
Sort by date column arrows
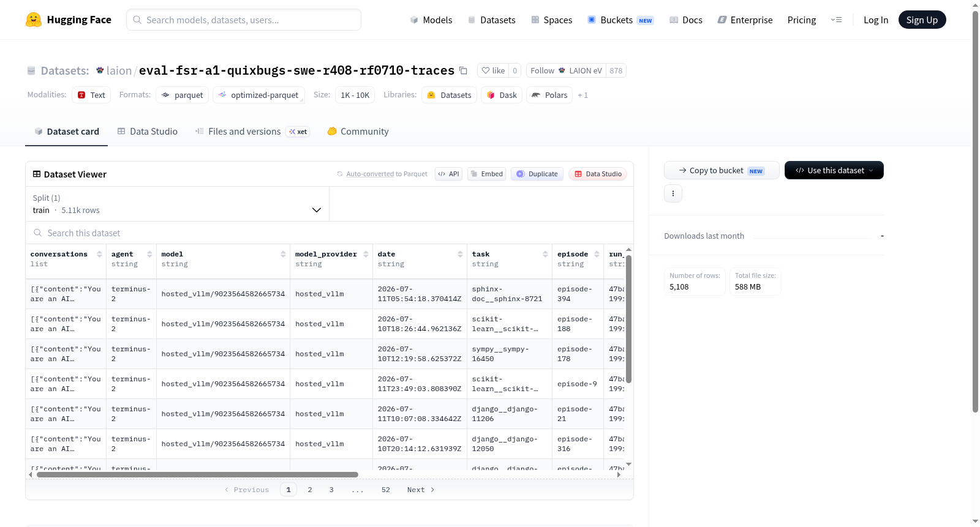coord(460,254)
